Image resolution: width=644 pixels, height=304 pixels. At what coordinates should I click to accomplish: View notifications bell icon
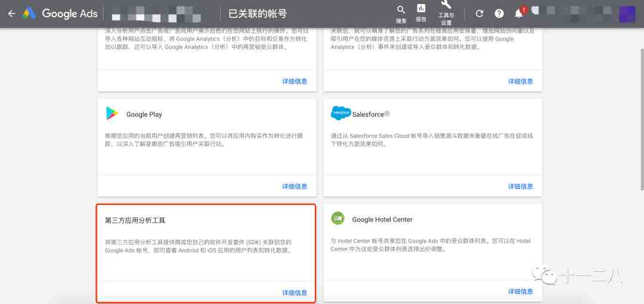coord(519,14)
